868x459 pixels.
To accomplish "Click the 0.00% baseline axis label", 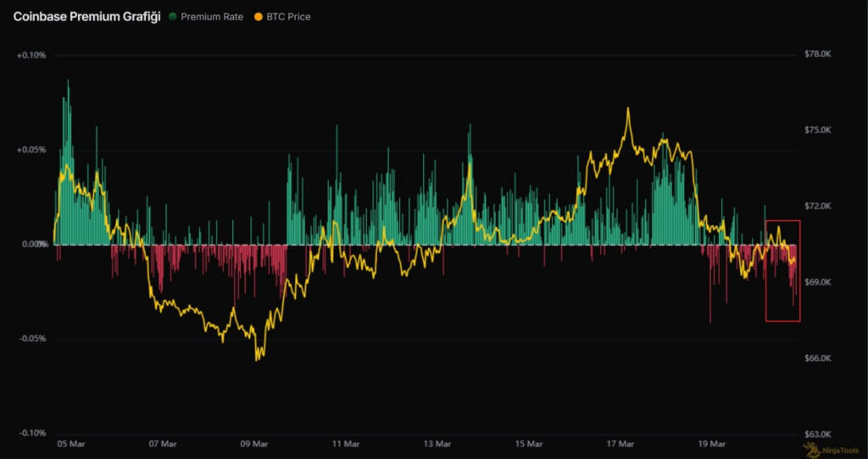I will click(32, 245).
